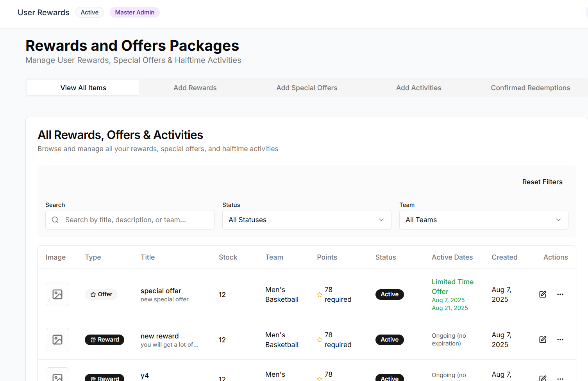
Task: Open the three-dot actions menu for special offer
Action: [560, 294]
